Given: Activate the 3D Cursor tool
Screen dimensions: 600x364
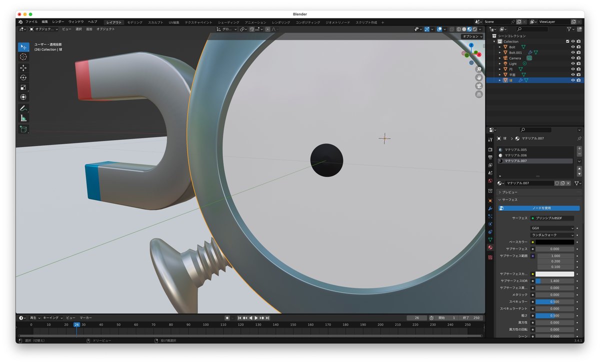Looking at the screenshot, I should (x=23, y=57).
